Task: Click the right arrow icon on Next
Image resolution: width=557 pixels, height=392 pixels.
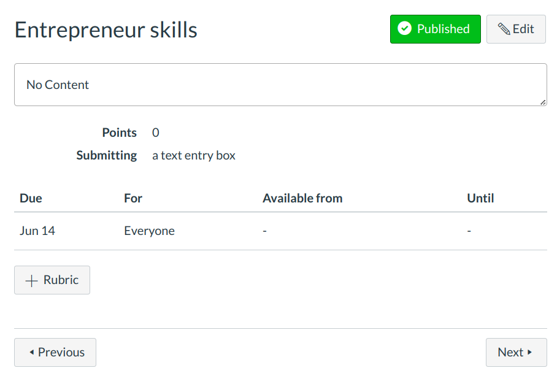Action: 529,353
